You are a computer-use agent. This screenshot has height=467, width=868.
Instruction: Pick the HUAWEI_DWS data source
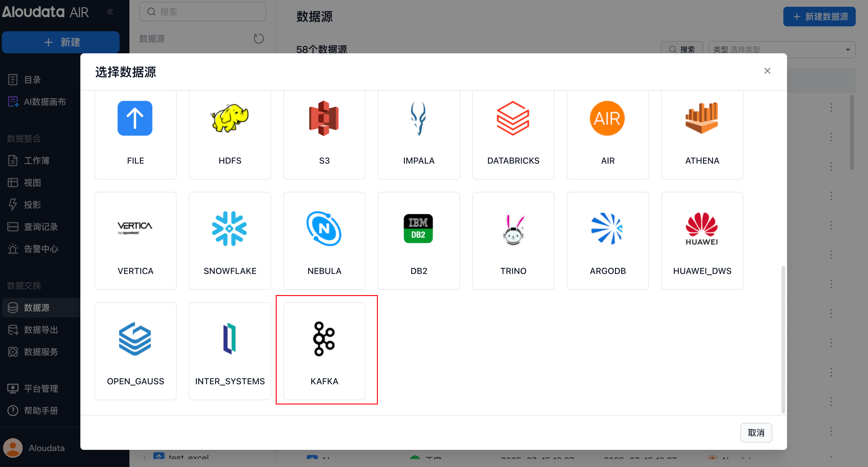[702, 229]
